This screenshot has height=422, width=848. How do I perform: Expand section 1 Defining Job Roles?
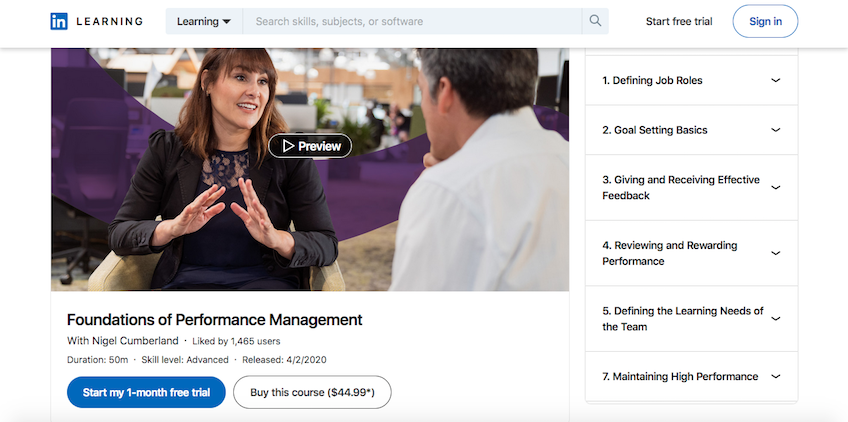click(x=691, y=80)
